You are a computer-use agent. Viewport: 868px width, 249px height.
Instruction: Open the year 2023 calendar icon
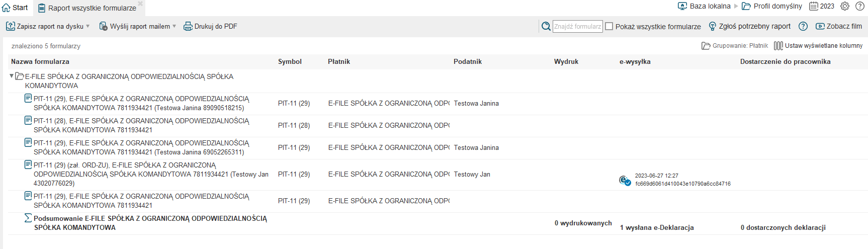(813, 6)
